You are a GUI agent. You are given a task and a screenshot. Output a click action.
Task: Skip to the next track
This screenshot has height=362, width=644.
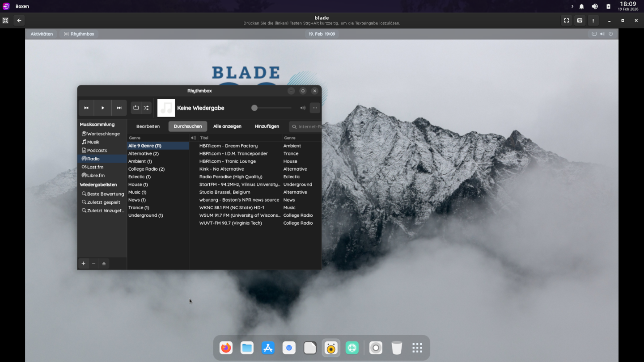[x=119, y=108]
